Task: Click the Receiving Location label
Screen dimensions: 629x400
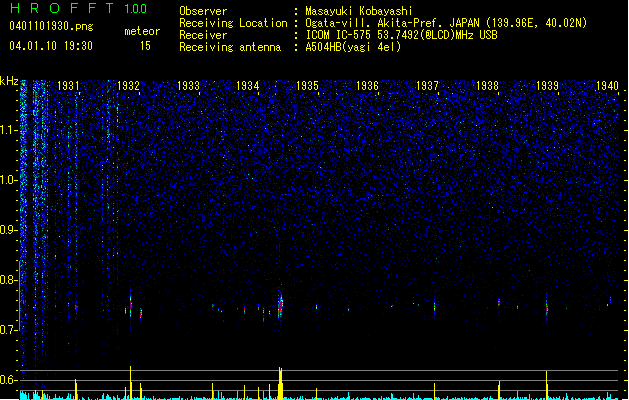Action: pos(233,23)
